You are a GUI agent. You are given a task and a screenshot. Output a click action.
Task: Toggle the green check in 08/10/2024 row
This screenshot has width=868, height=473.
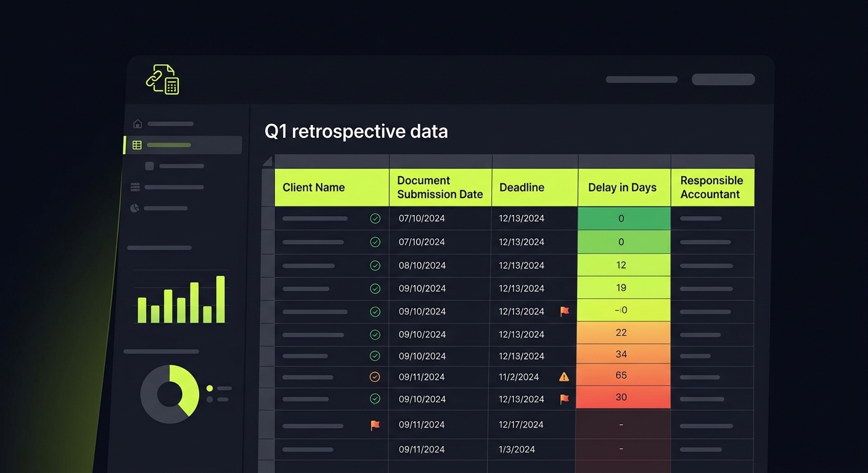(x=375, y=265)
